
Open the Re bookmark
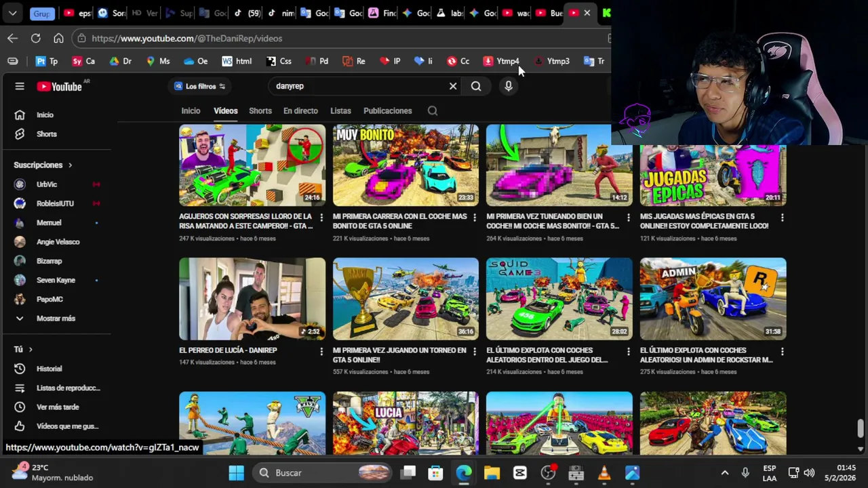click(x=354, y=61)
